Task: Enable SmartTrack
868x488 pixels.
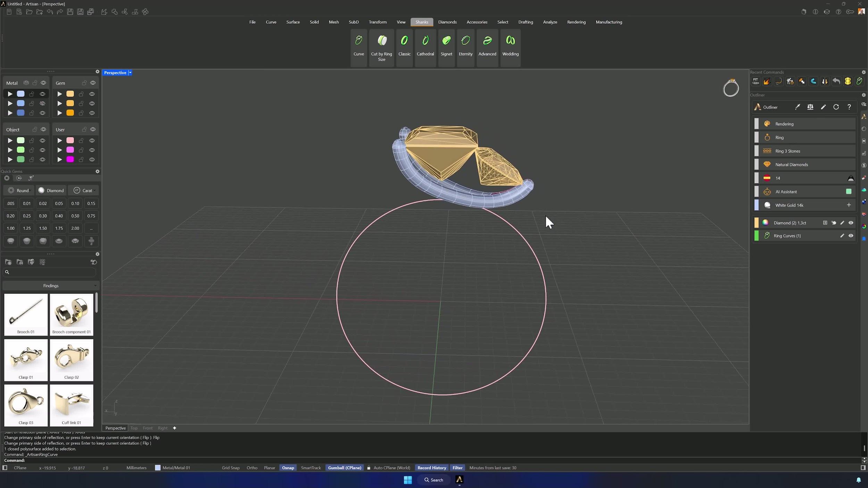Action: tap(311, 468)
